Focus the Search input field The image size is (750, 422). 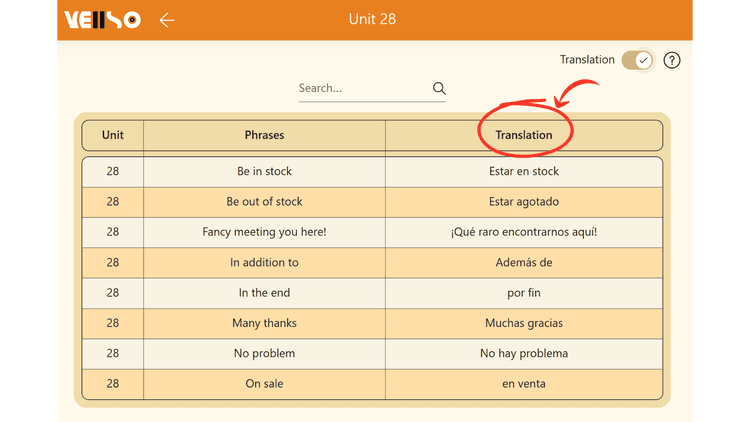point(362,88)
